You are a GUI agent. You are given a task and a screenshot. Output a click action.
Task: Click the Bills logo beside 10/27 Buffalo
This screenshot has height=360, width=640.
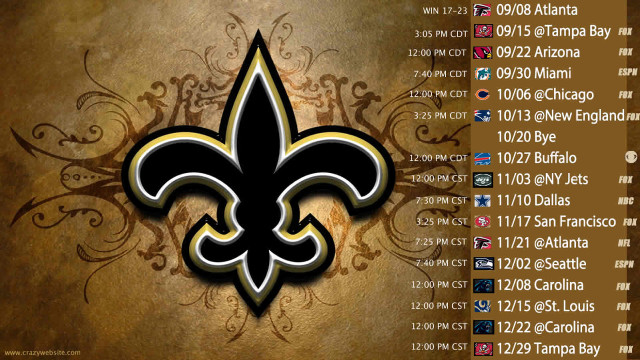click(482, 158)
